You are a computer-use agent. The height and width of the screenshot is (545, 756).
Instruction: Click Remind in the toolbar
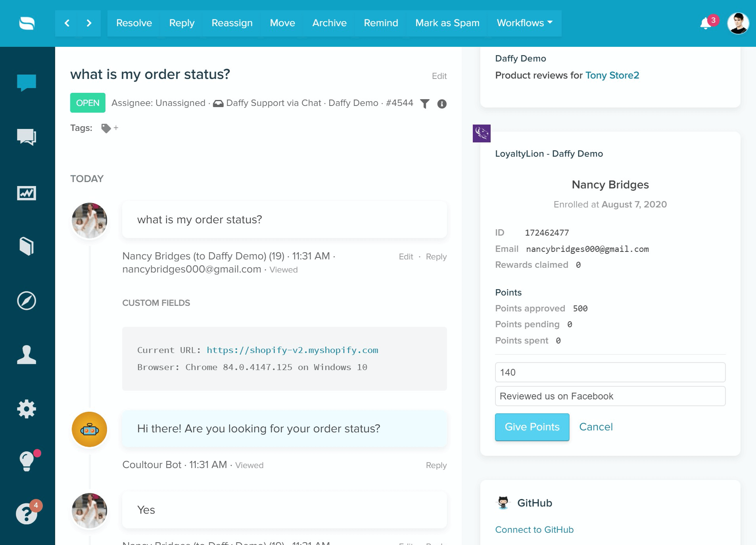click(x=381, y=23)
